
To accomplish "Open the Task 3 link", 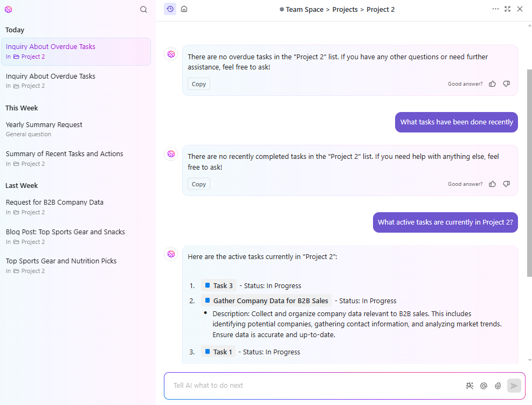I will 223,285.
